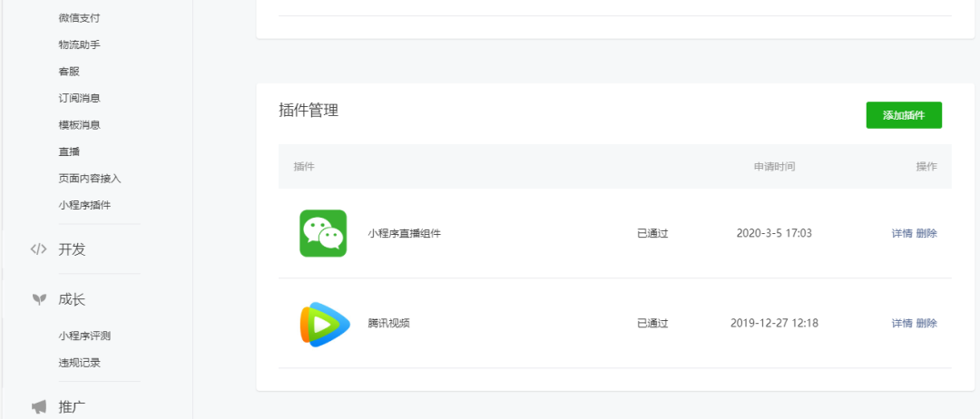The width and height of the screenshot is (980, 419).
Task: Select 小程序插件 sidebar item
Action: tap(84, 205)
